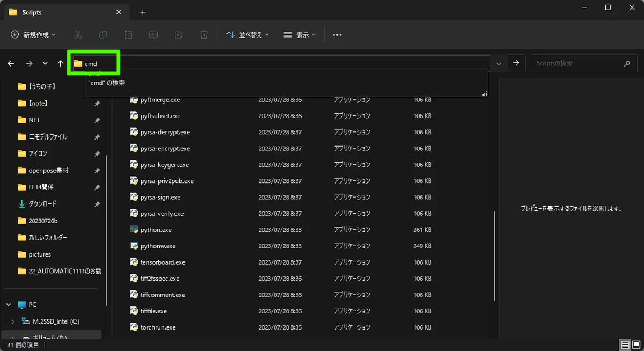Open recent locations chevron next to forward arrow
This screenshot has width=644, height=351.
[x=45, y=63]
